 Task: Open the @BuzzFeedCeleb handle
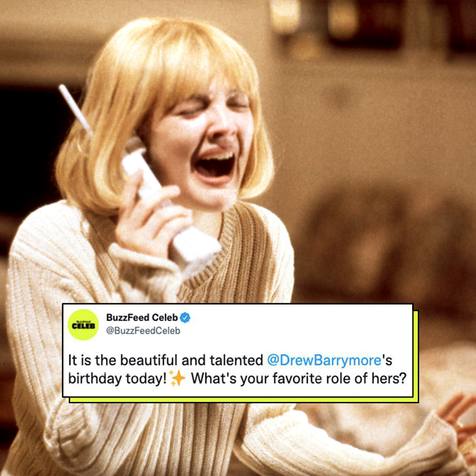point(143,331)
